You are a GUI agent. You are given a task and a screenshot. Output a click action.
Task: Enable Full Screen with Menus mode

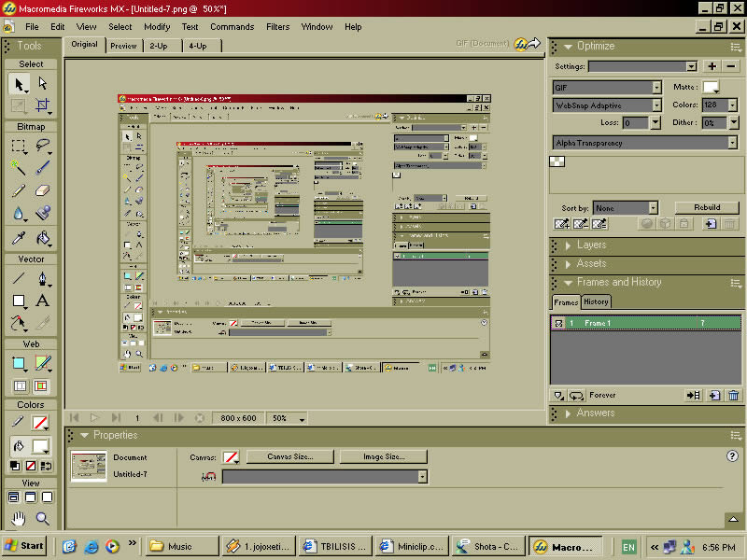pyautogui.click(x=31, y=497)
